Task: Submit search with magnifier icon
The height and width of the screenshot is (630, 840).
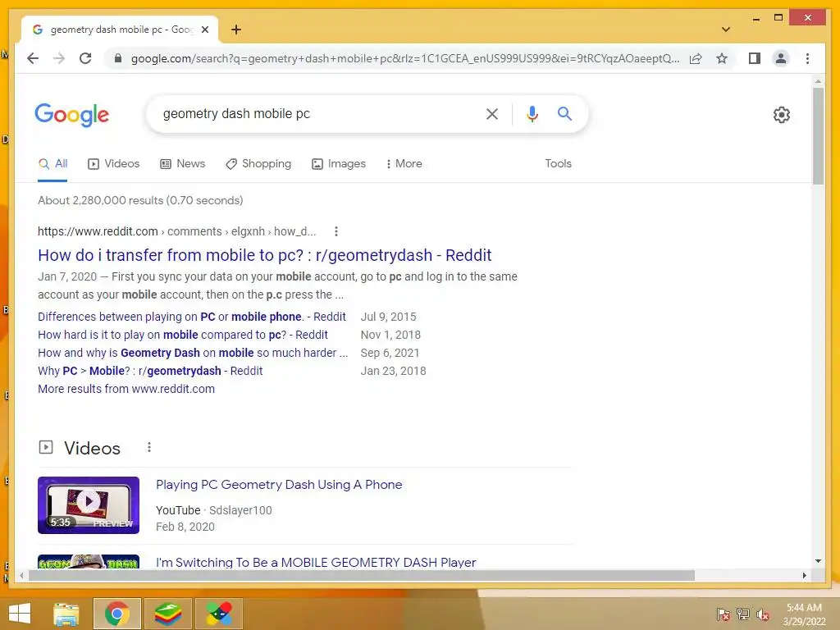Action: click(x=564, y=113)
